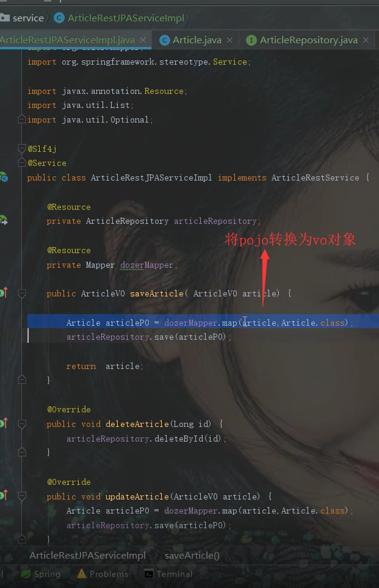Click saveArticle() in bottom breadcrumb
Screen dimensions: 379x588
[192, 556]
